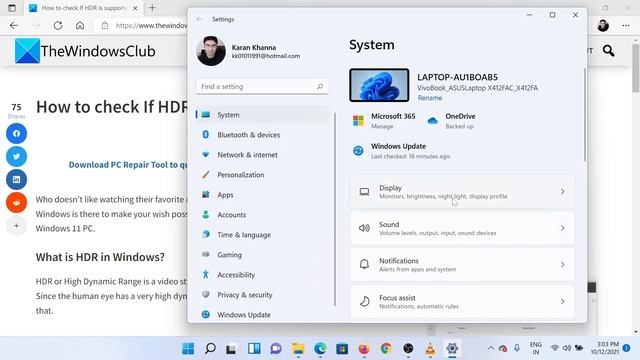Open the Windows Start menu
This screenshot has width=640, height=360.
click(x=188, y=349)
